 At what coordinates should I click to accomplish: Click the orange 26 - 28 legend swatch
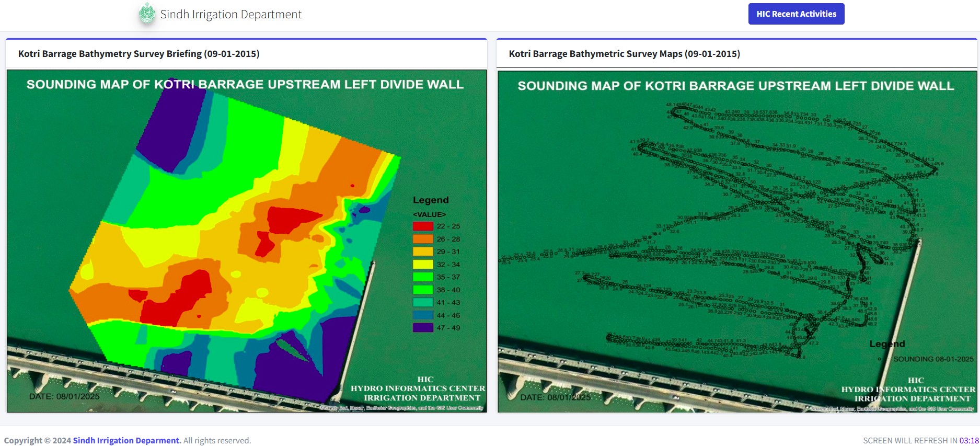pyautogui.click(x=423, y=239)
